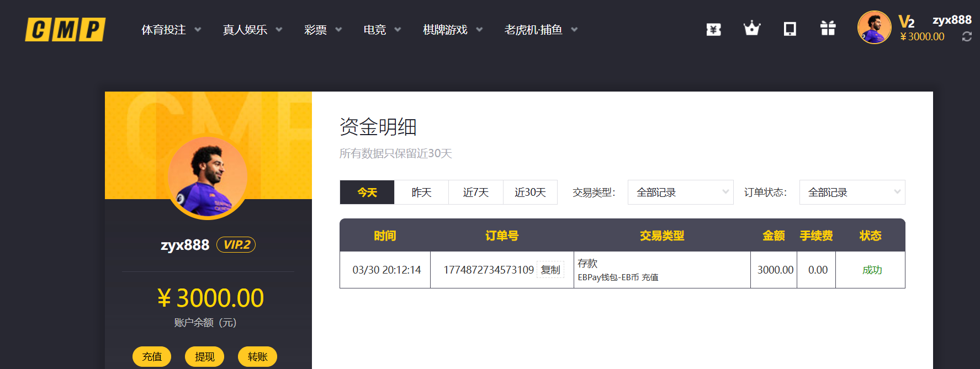The image size is (980, 369).
Task: Click the 转账 button
Action: pyautogui.click(x=257, y=357)
